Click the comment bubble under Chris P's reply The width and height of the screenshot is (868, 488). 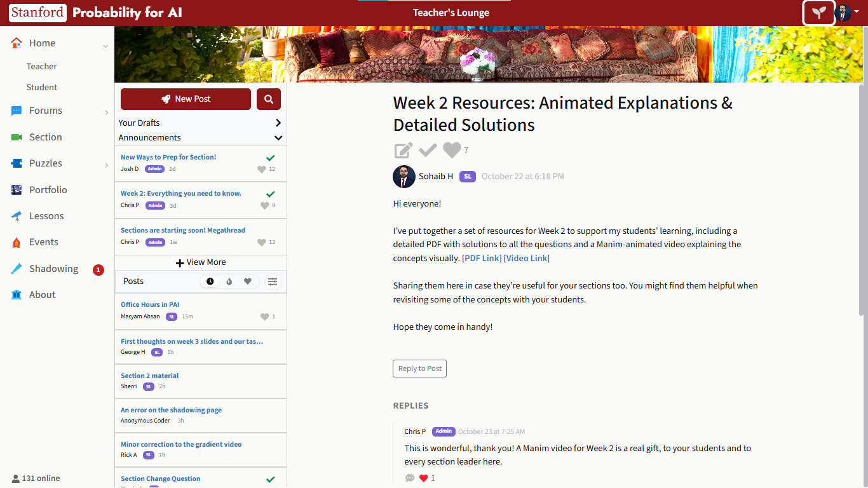(410, 478)
